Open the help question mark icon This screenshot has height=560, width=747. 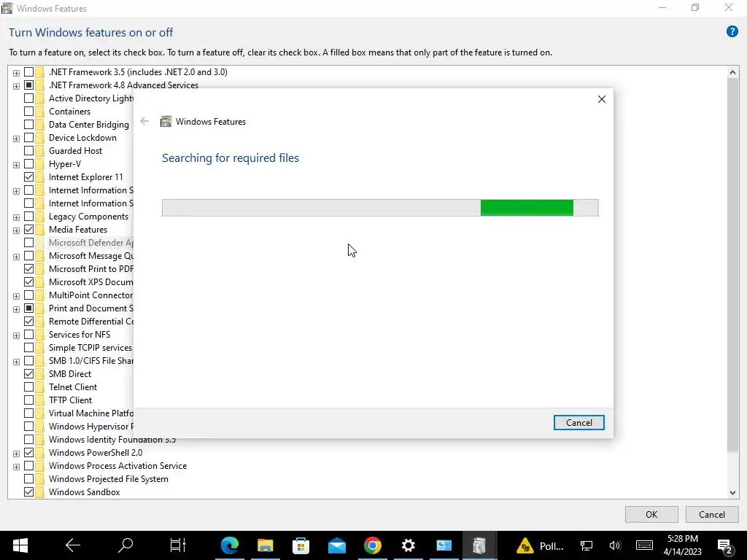tap(732, 32)
